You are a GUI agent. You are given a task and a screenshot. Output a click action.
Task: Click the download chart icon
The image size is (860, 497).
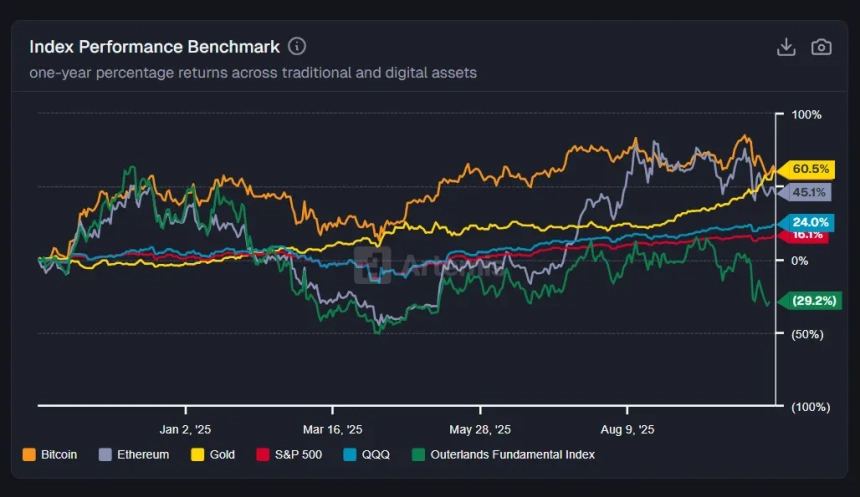pos(786,47)
